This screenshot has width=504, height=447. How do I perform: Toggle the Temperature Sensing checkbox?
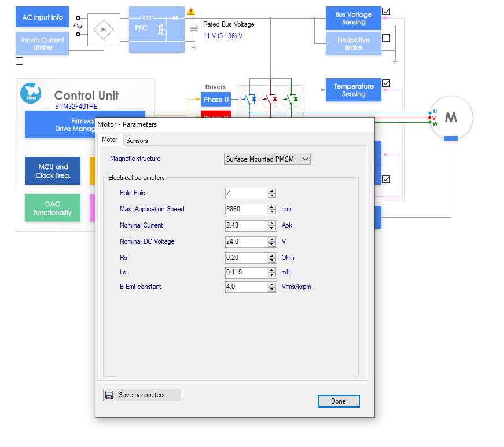[387, 83]
